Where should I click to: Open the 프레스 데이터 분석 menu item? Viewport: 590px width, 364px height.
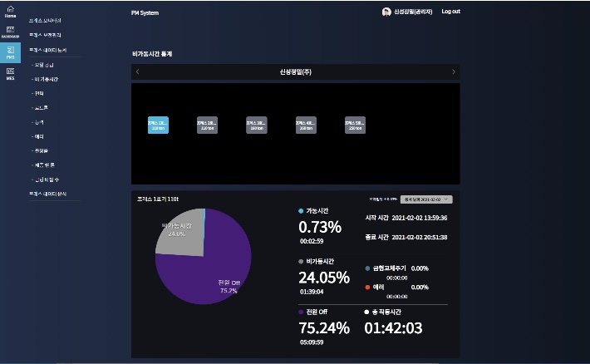coord(48,194)
